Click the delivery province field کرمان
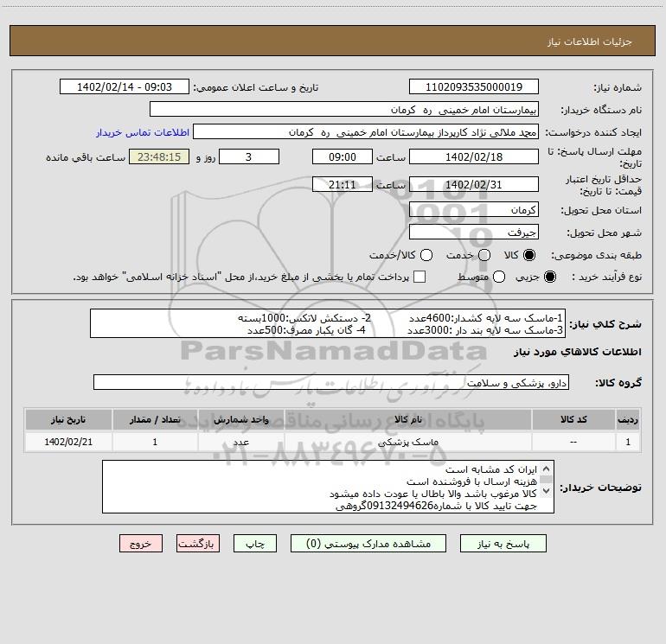The height and width of the screenshot is (644, 666). [474, 209]
